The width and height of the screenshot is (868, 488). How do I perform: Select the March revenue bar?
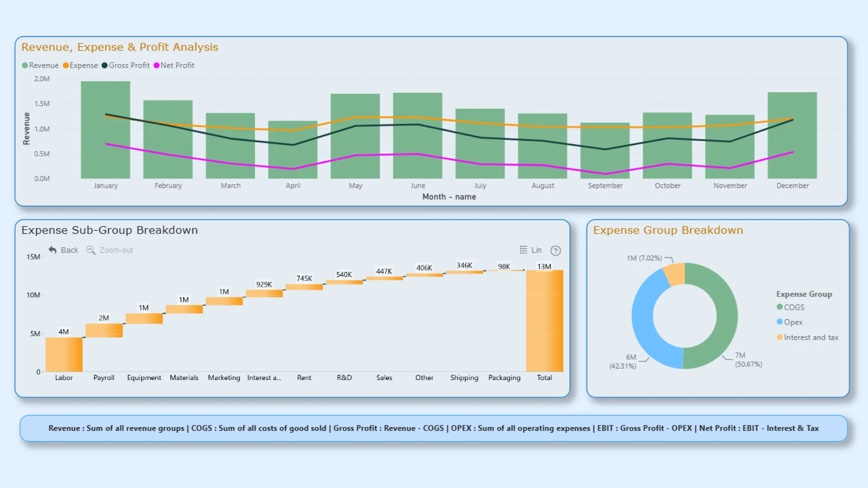pos(230,145)
